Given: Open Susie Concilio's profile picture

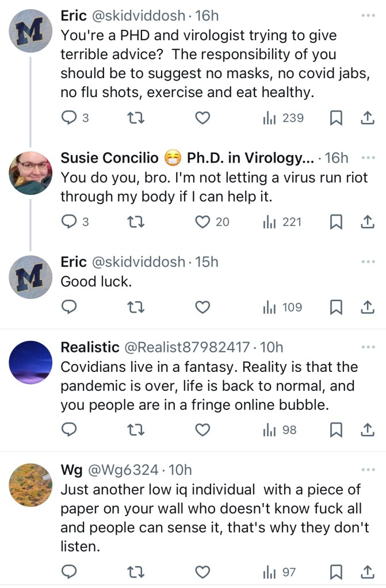Looking at the screenshot, I should pos(31,173).
